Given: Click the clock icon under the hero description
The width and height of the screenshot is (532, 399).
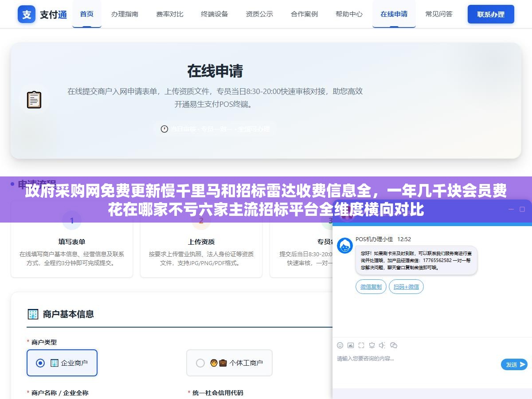Looking at the screenshot, I should pyautogui.click(x=164, y=129).
